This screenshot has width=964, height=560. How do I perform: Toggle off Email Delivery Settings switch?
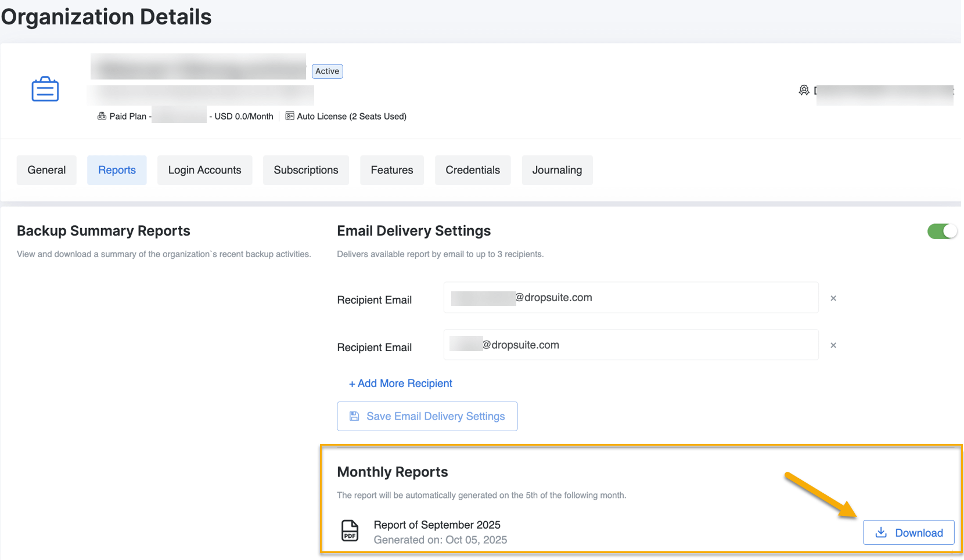(941, 232)
